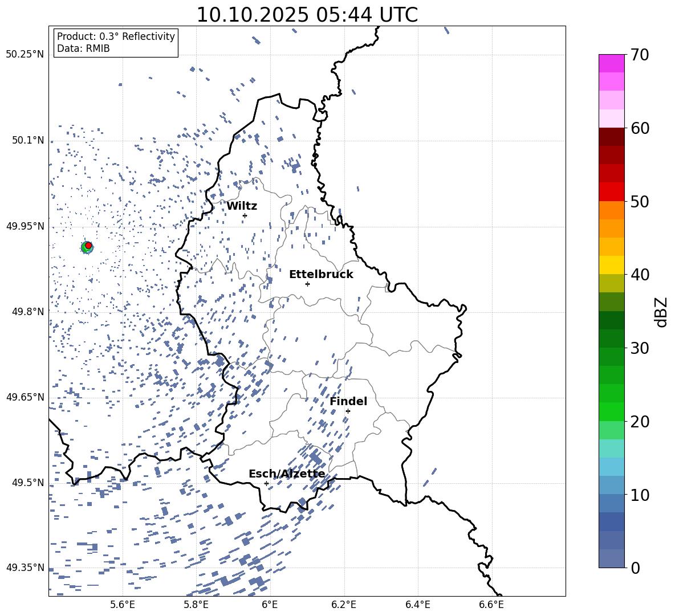Click the olive colorbar segment below 40
The width and height of the screenshot is (675, 616).
click(611, 284)
